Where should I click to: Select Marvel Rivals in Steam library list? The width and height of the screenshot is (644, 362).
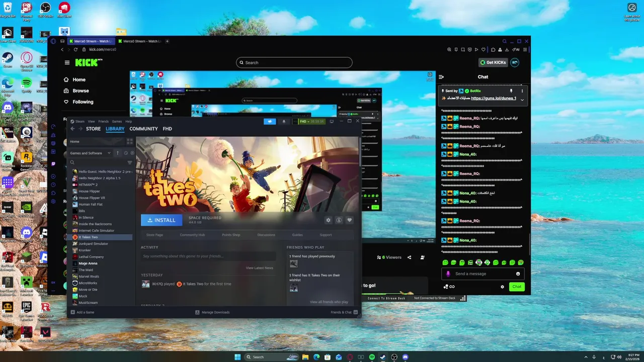89,276
